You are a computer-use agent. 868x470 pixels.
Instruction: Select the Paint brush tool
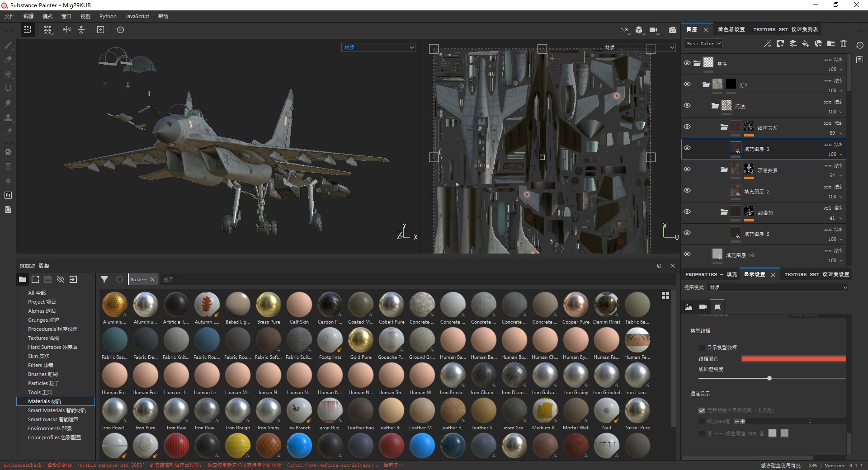(x=8, y=45)
